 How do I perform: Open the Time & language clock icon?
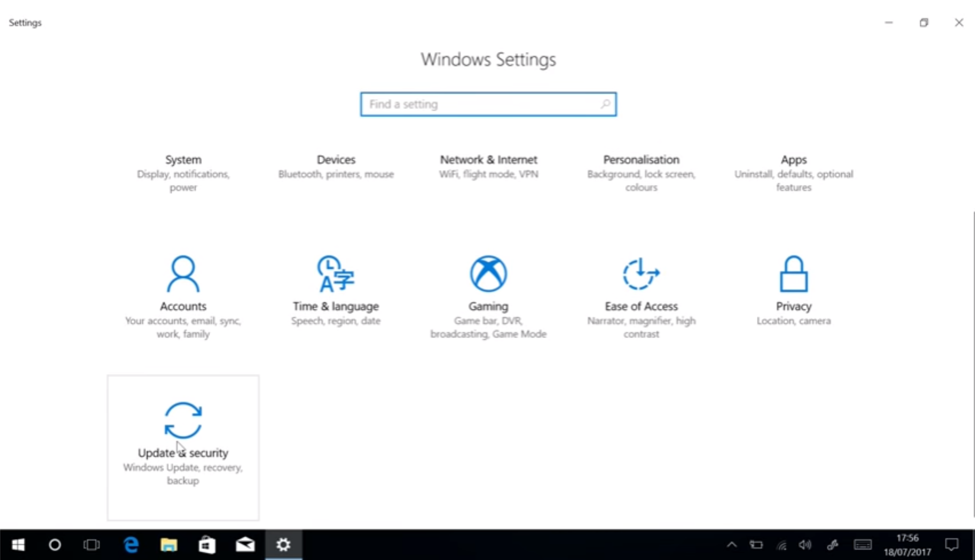(336, 274)
